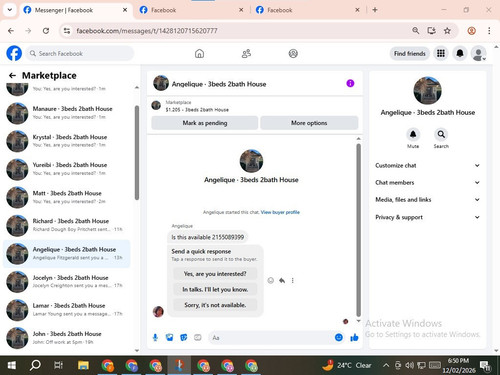Open Matt - 3beds 2bath House chat
This screenshot has height=375, width=500.
tap(67, 197)
